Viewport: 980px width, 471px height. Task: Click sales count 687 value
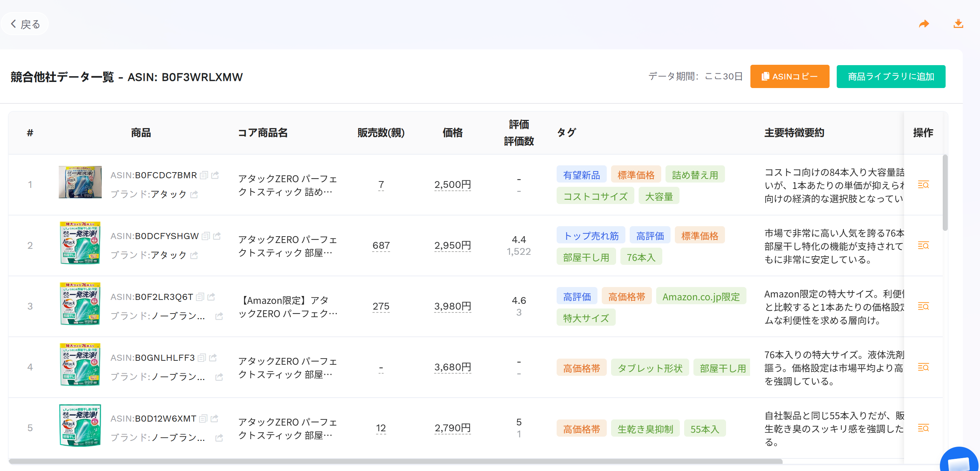pyautogui.click(x=381, y=246)
